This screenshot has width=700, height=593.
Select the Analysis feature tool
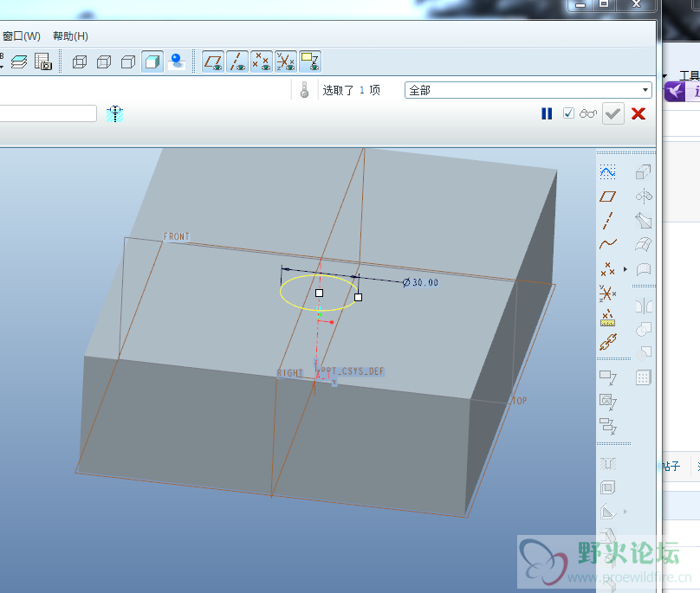[607, 318]
